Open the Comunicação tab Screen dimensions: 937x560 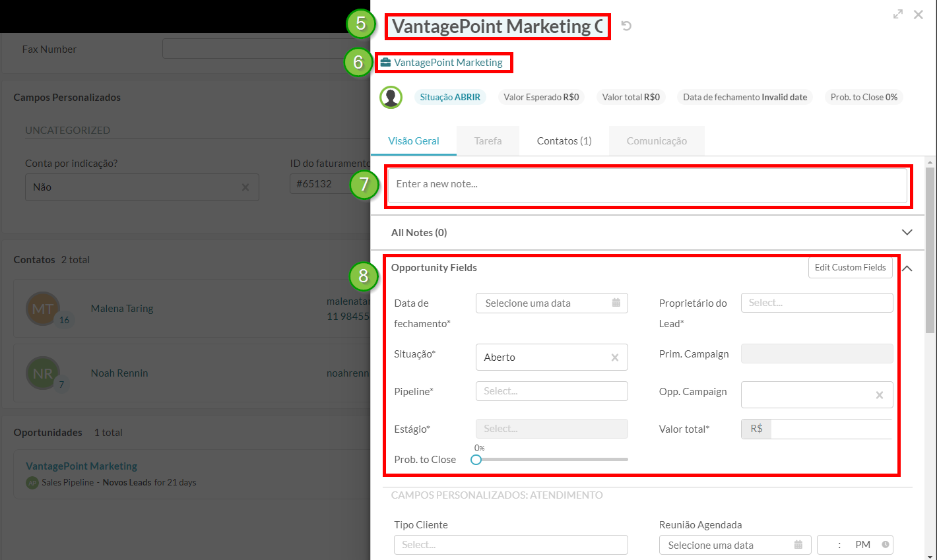pos(657,140)
